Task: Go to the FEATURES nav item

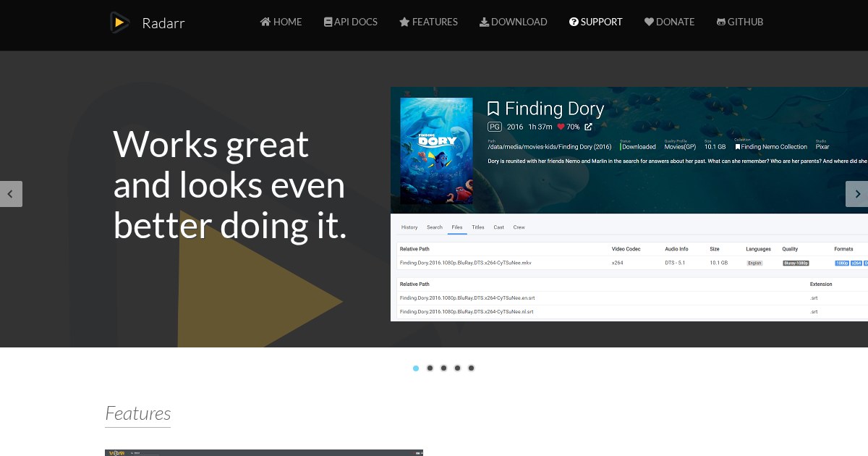Action: coord(428,22)
